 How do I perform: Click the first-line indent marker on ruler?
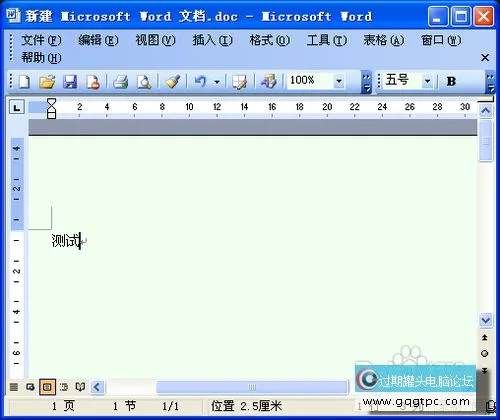click(51, 101)
